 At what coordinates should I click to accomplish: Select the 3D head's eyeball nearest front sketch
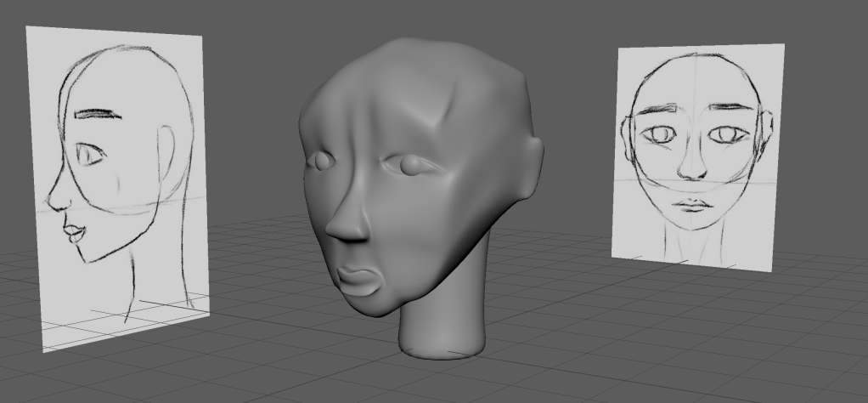tap(410, 162)
